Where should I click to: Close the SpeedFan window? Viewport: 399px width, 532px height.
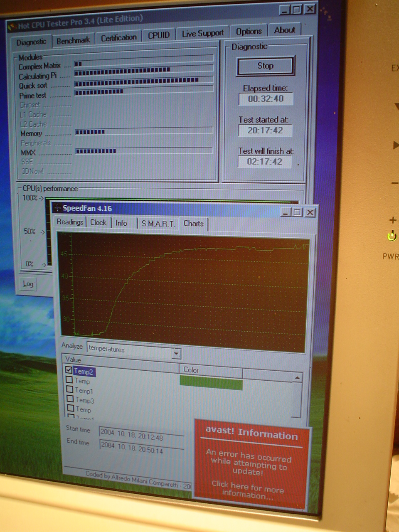click(310, 212)
